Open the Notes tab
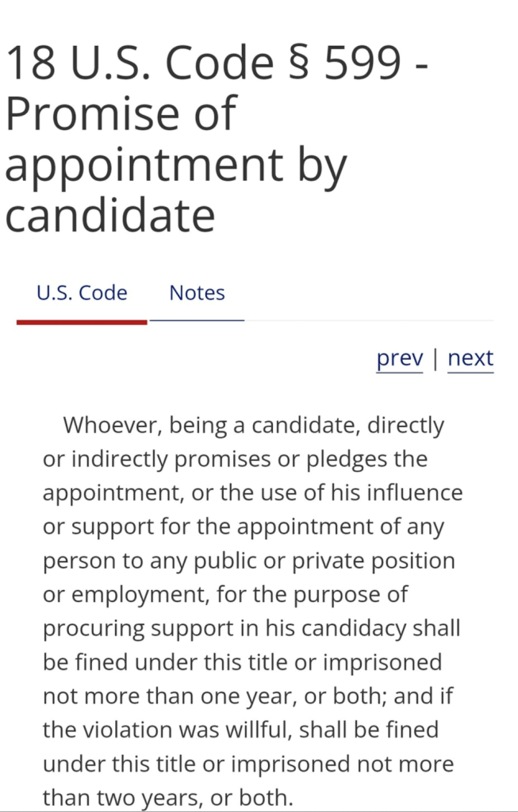Viewport: 518px width, 812px height. click(197, 293)
